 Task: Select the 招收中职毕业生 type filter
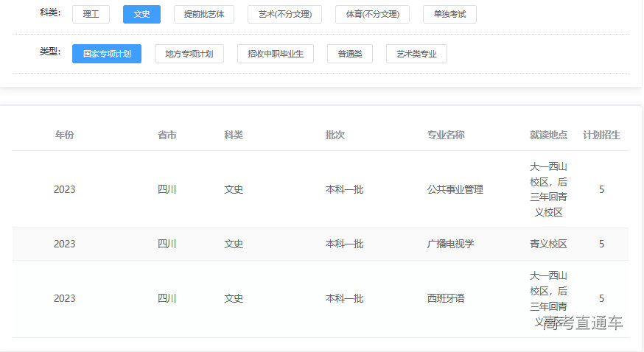click(x=276, y=54)
